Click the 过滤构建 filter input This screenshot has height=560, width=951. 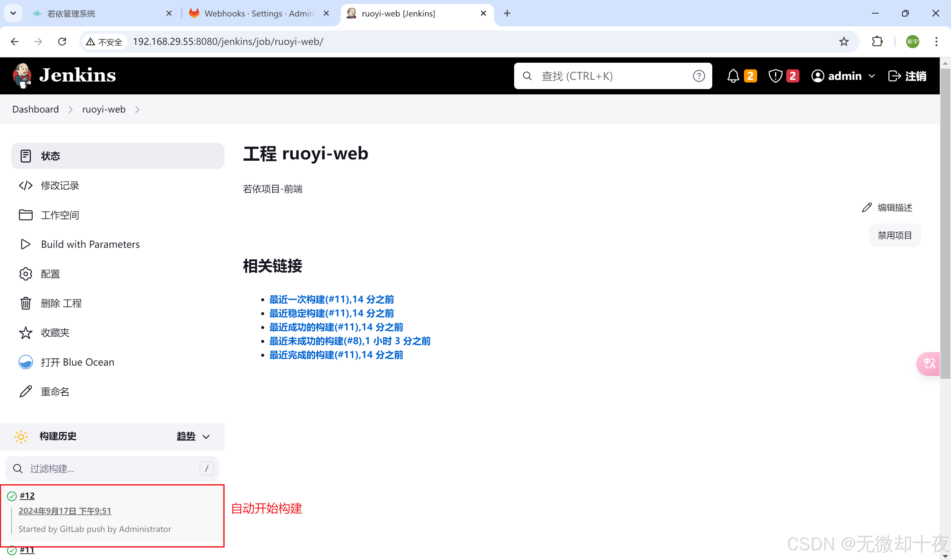tap(113, 469)
